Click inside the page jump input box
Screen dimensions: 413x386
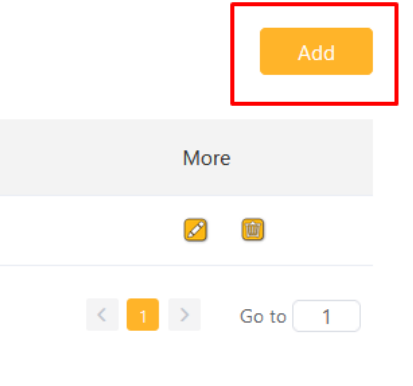(326, 316)
